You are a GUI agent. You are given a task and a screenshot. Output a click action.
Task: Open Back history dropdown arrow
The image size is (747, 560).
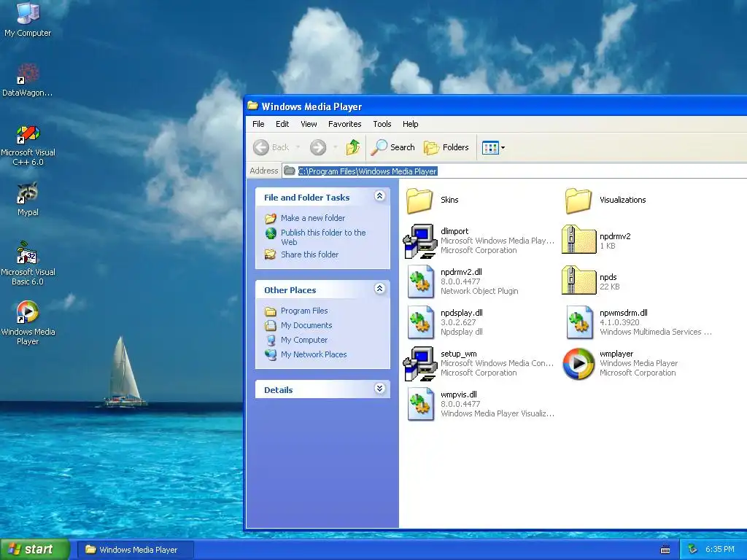298,147
